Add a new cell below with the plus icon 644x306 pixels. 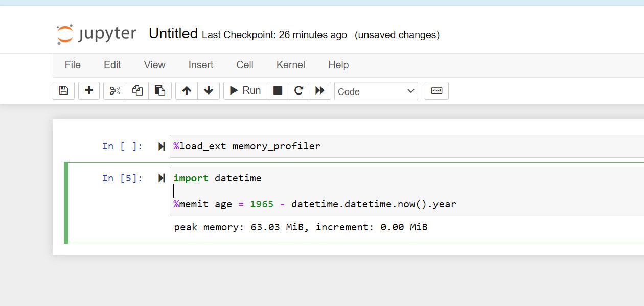pos(88,90)
